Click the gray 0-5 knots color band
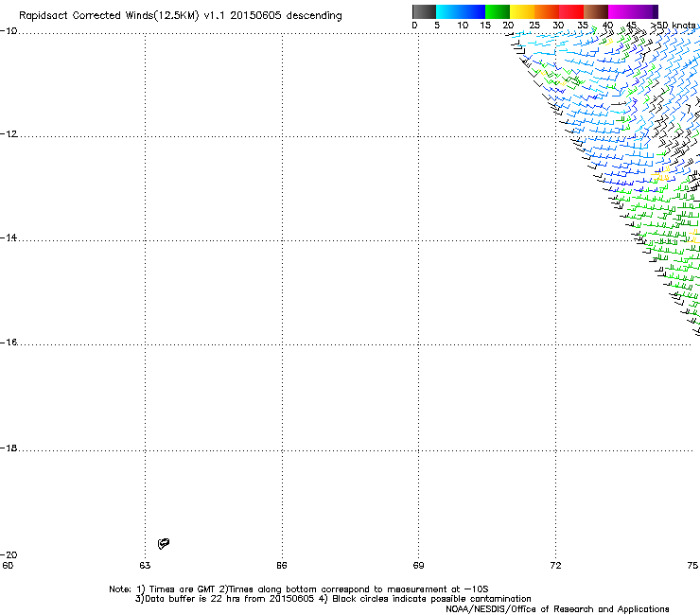700x615 pixels. coord(424,11)
